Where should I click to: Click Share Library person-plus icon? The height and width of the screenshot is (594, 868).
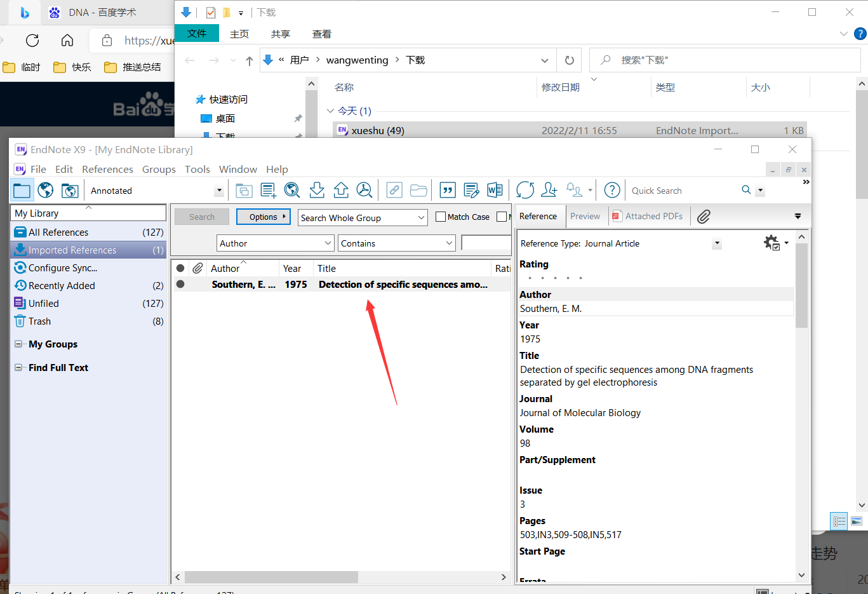(549, 190)
